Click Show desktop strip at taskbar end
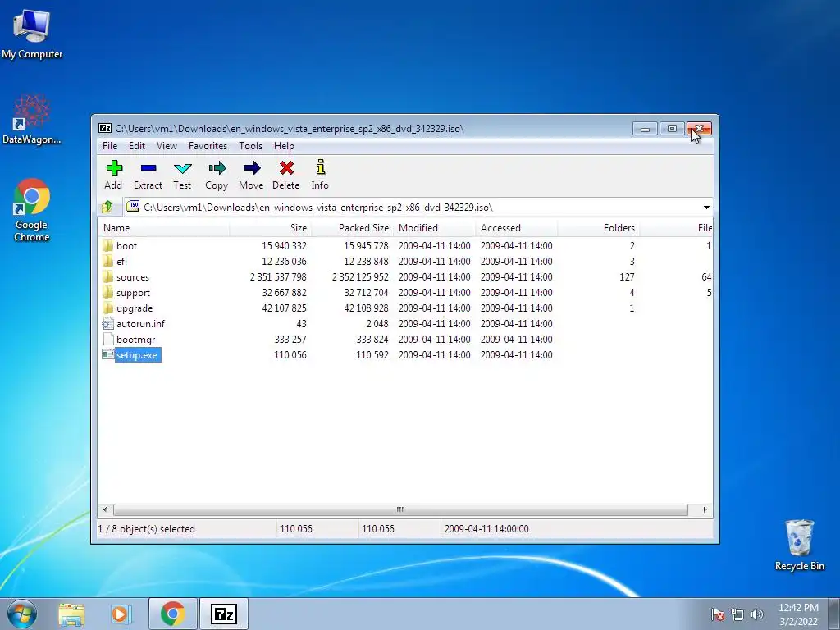Screen dimensions: 840x630 click(834, 614)
